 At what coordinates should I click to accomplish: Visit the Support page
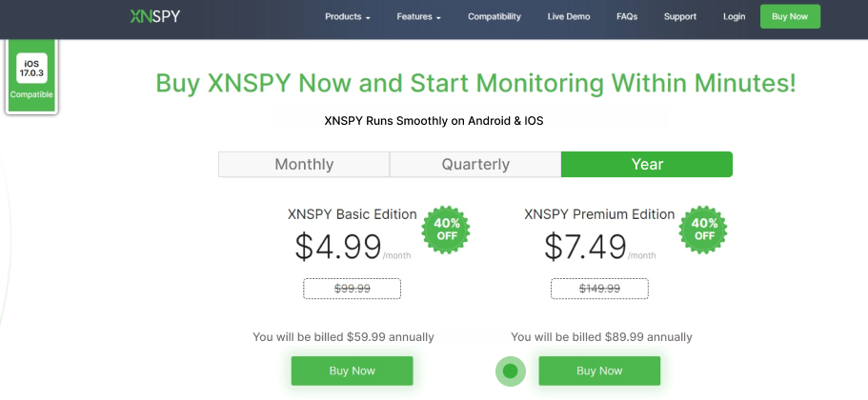pyautogui.click(x=679, y=17)
